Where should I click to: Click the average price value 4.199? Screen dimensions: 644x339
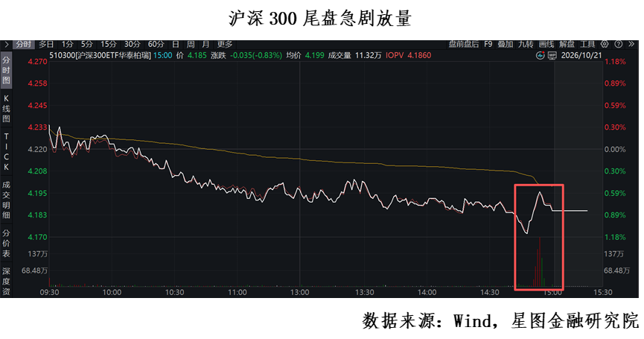click(315, 55)
